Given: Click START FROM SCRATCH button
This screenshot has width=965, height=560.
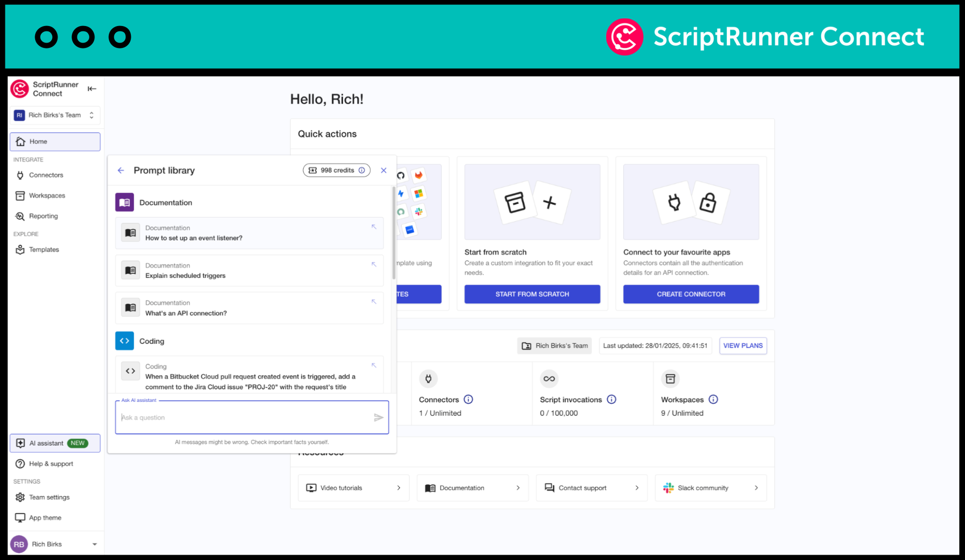Looking at the screenshot, I should tap(532, 294).
